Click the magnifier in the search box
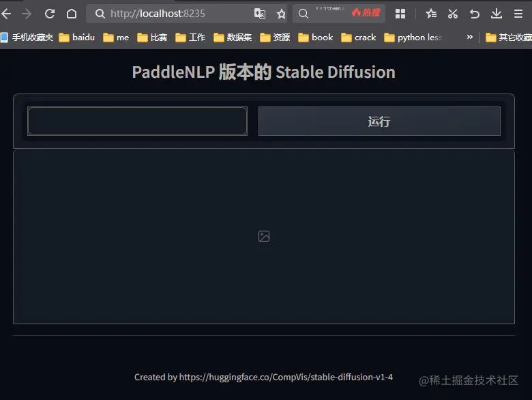The height and width of the screenshot is (400, 532). coord(304,14)
